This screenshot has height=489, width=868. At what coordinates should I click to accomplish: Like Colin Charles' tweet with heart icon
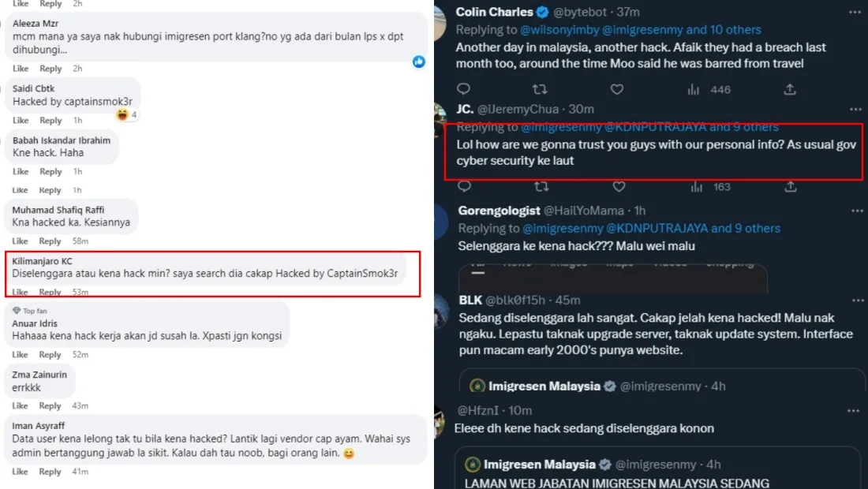click(619, 90)
